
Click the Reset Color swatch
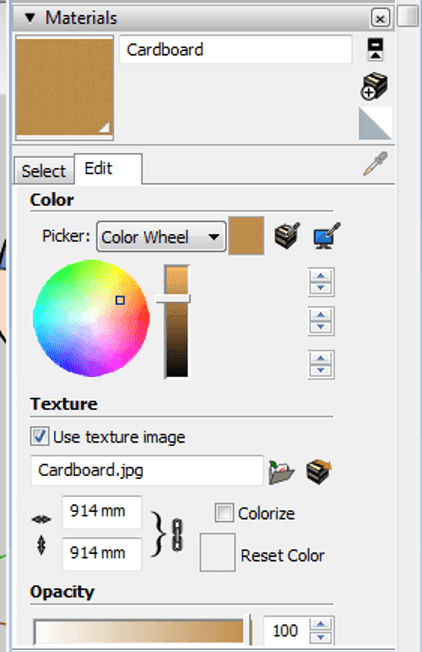pos(217,553)
